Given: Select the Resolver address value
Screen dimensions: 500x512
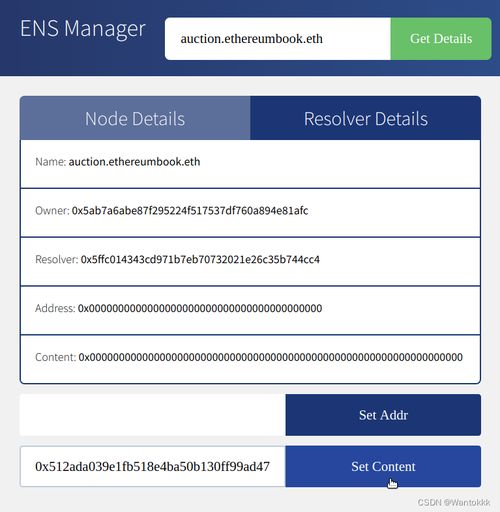Looking at the screenshot, I should [x=200, y=259].
